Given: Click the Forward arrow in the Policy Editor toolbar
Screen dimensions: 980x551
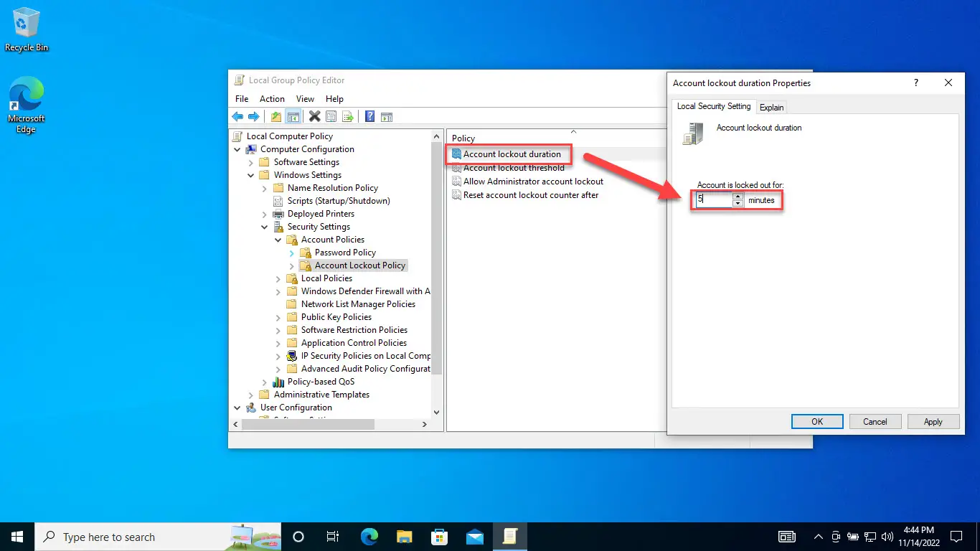Looking at the screenshot, I should pyautogui.click(x=253, y=116).
